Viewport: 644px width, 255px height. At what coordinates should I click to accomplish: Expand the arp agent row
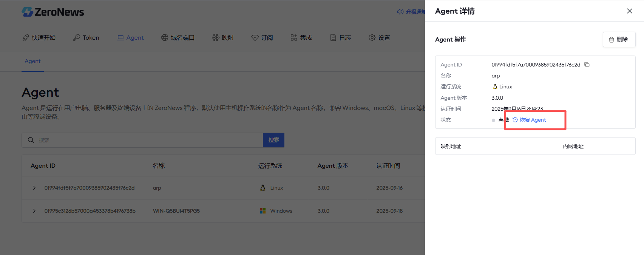tap(34, 188)
